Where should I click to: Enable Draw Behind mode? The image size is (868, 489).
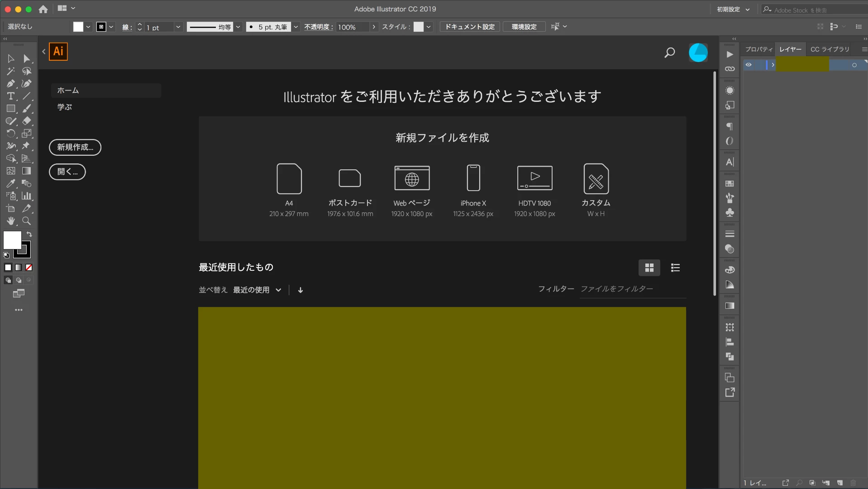18,280
